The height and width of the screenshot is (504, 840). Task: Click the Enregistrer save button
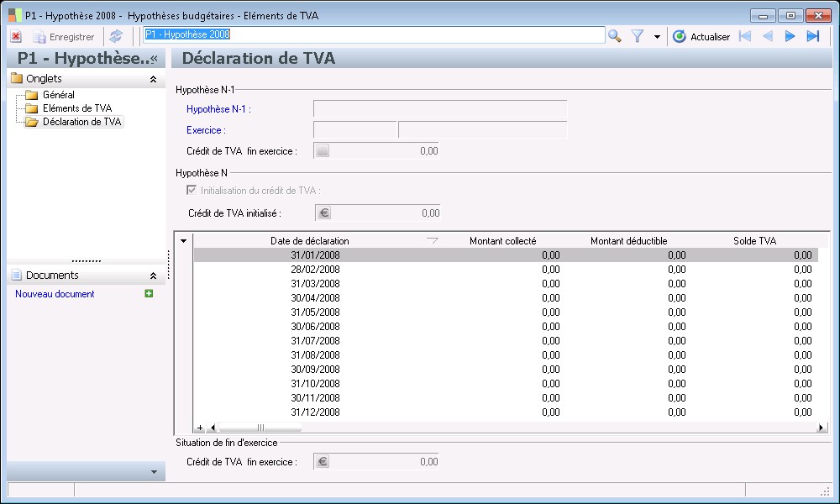click(64, 36)
